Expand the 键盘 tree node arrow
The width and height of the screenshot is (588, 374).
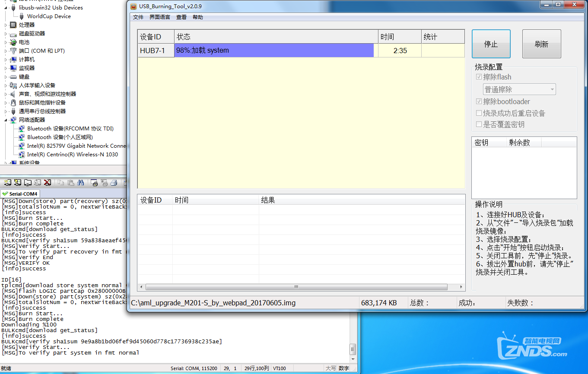pos(6,77)
